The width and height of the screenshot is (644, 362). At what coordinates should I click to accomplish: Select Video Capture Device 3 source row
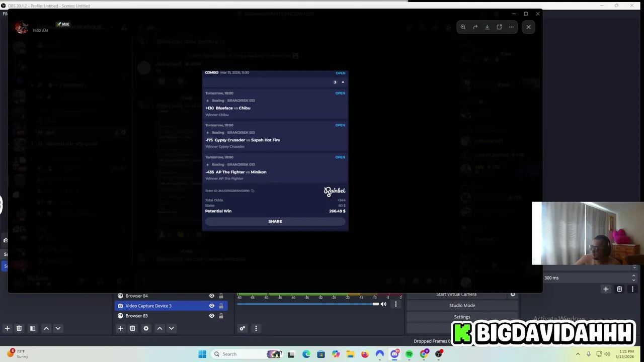click(x=171, y=306)
